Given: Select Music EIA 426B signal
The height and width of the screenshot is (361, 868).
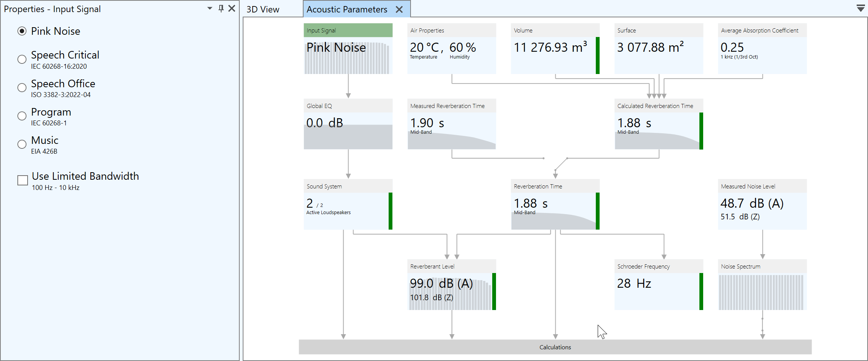Looking at the screenshot, I should [x=22, y=144].
